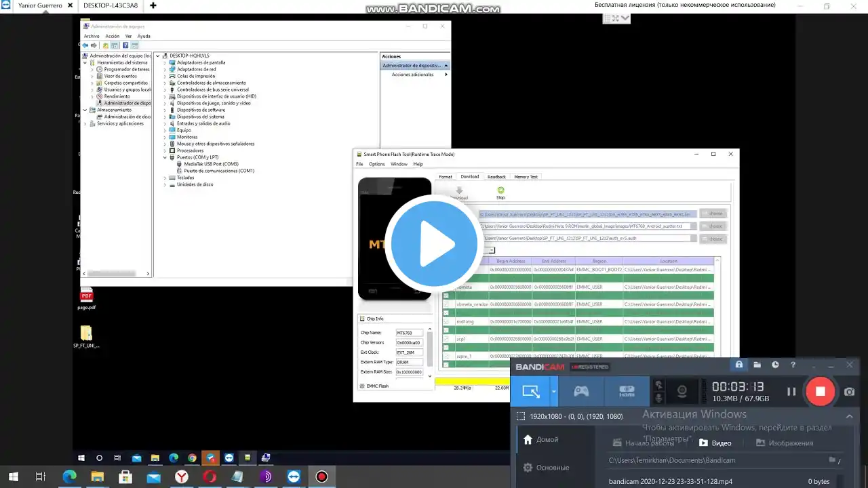Open Archivo menu in Administración de equipos
The width and height of the screenshot is (868, 488).
(92, 36)
